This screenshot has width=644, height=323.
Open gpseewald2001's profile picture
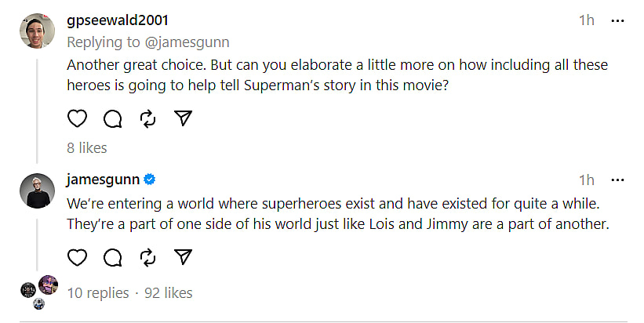click(x=38, y=31)
